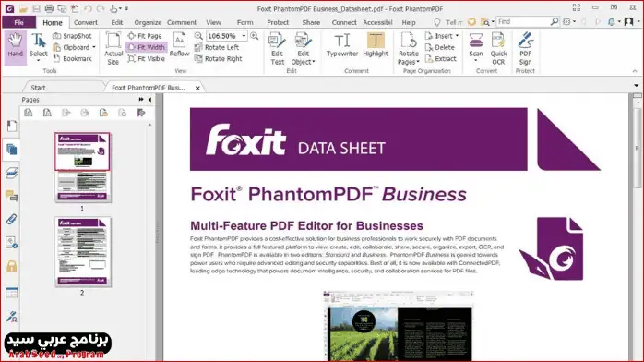Click the user account icon
The image size is (644, 362).
tap(628, 22)
